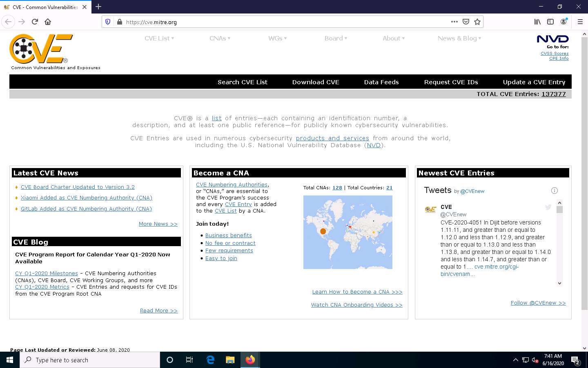Open the Twitter info icon in Tweets
The height and width of the screenshot is (368, 588).
click(x=555, y=191)
